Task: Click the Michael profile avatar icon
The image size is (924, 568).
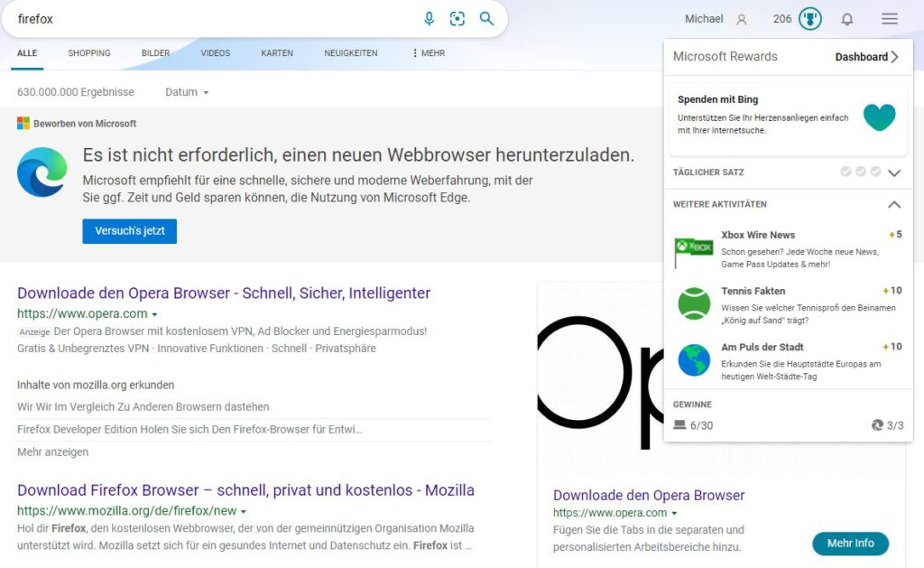Action: click(x=742, y=19)
